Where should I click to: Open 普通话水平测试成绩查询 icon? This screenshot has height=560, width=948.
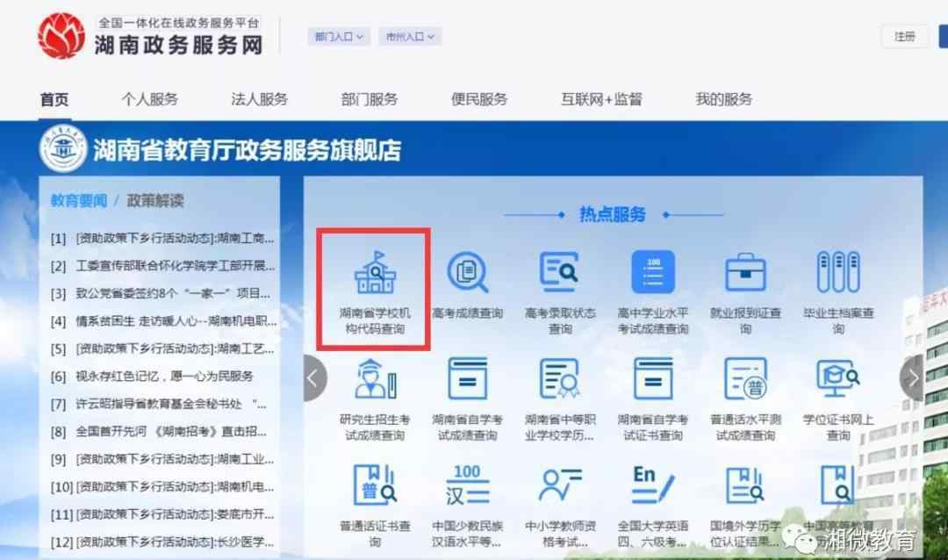pos(745,378)
